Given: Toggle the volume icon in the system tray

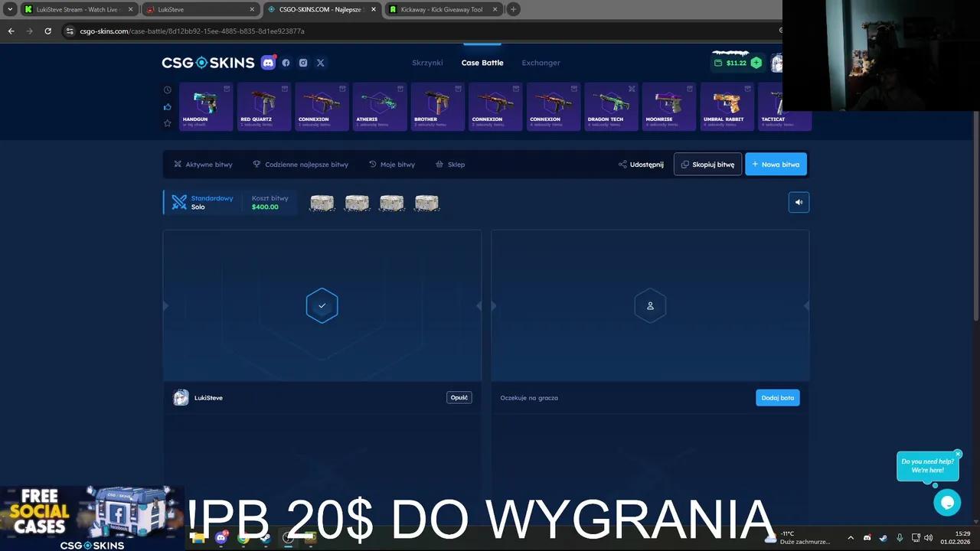Looking at the screenshot, I should pos(928,538).
